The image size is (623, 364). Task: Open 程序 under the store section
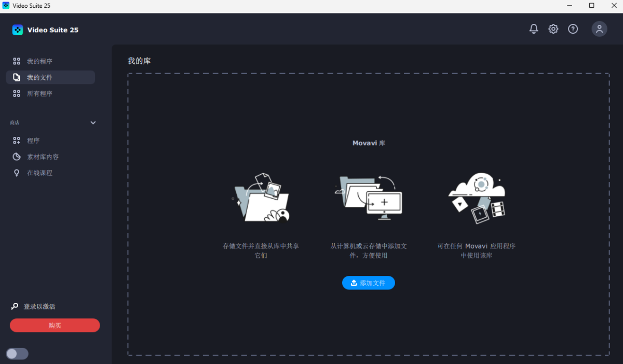click(33, 141)
